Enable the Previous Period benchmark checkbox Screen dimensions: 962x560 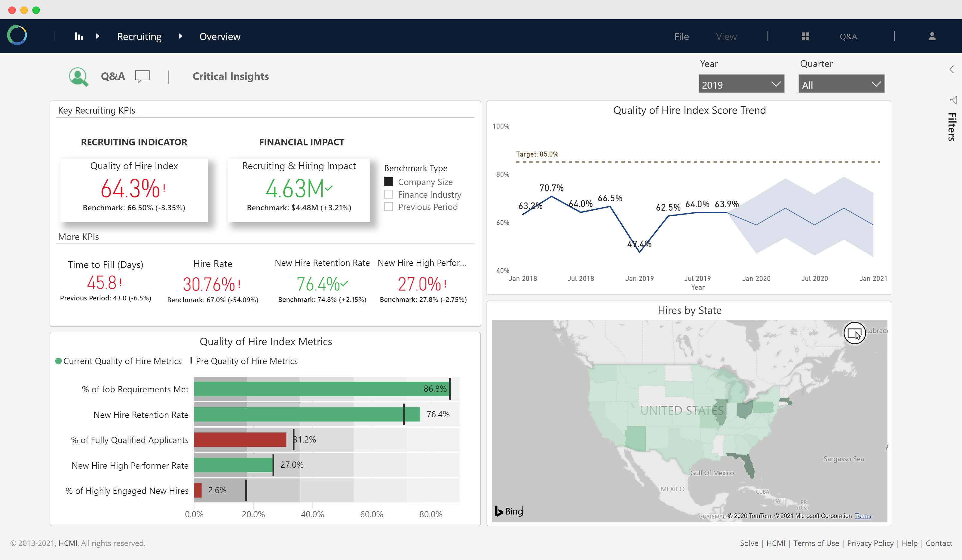click(x=389, y=206)
